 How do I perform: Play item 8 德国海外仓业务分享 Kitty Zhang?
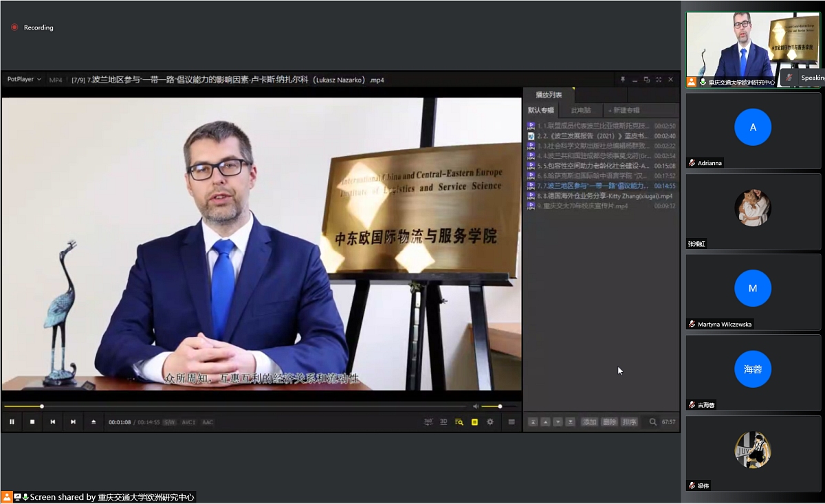coord(602,196)
